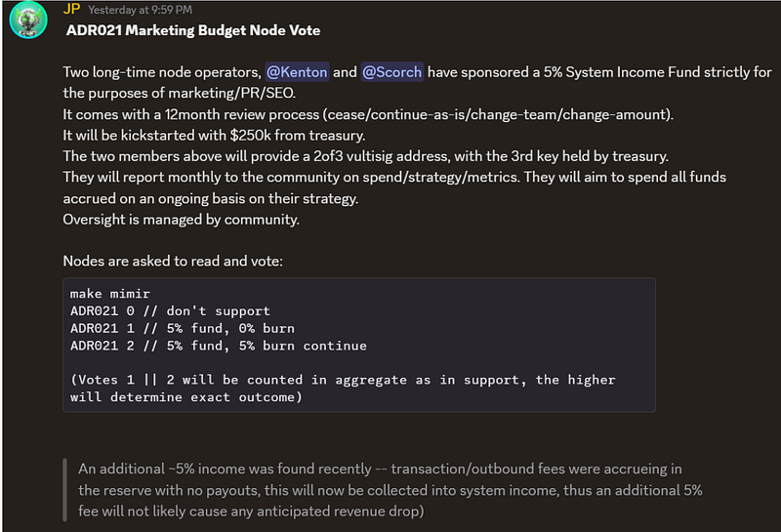This screenshot has height=532, width=781.
Task: Click the 'ADR021 Marketing Budget Node Vote' heading
Action: [193, 30]
